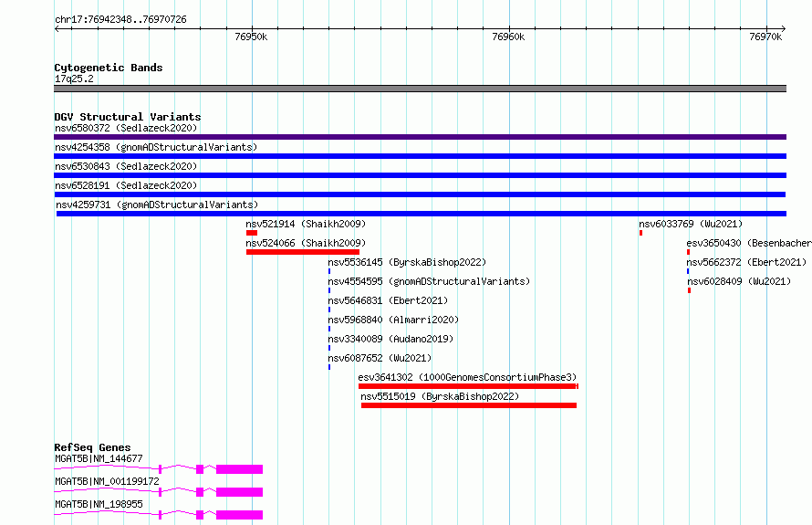Select MGAT5B|NM_198955 transcript label

(99, 504)
